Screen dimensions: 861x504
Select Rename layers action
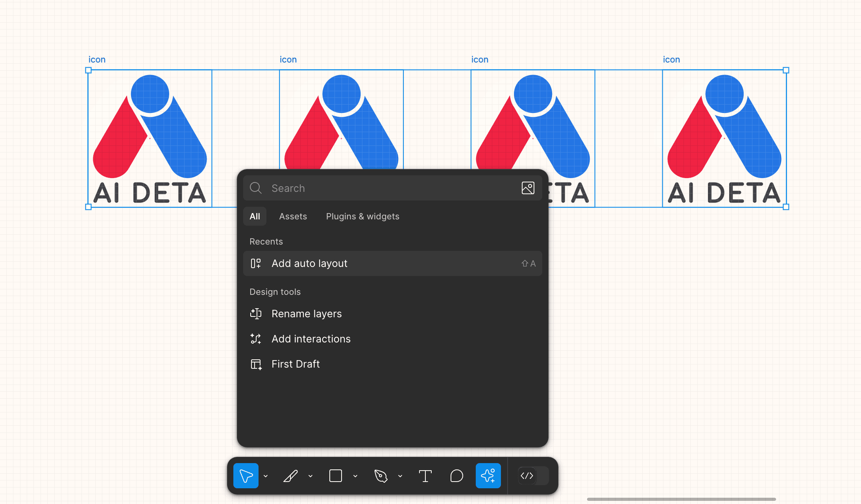pyautogui.click(x=393, y=314)
